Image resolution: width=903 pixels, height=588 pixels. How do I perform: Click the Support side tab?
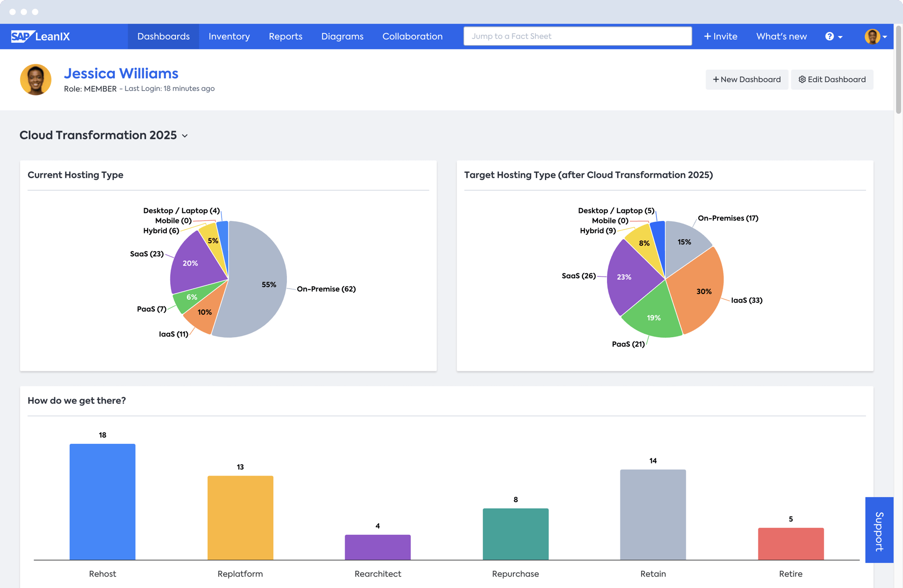pyautogui.click(x=879, y=530)
